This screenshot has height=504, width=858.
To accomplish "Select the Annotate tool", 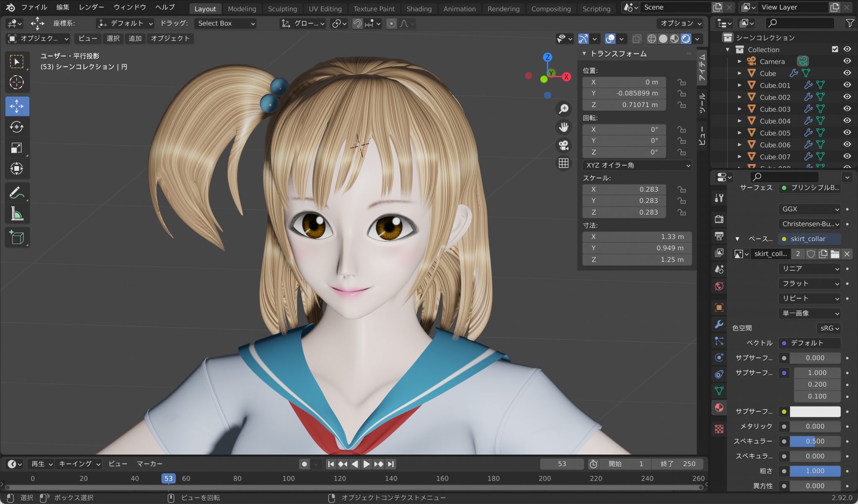I will coord(17,192).
